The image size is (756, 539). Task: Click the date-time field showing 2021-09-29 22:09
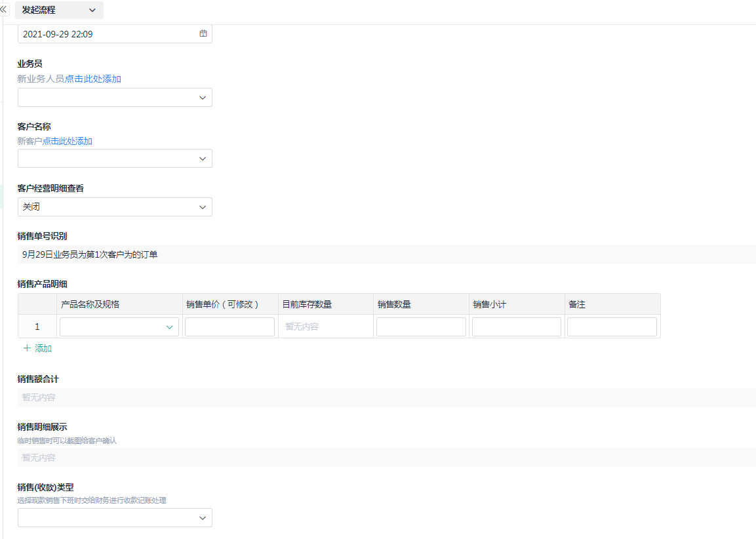(x=105, y=34)
